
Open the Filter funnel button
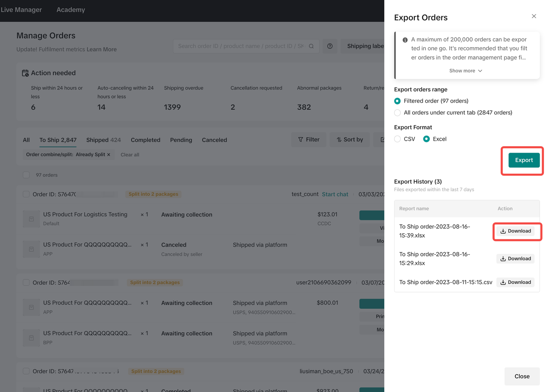[308, 139]
